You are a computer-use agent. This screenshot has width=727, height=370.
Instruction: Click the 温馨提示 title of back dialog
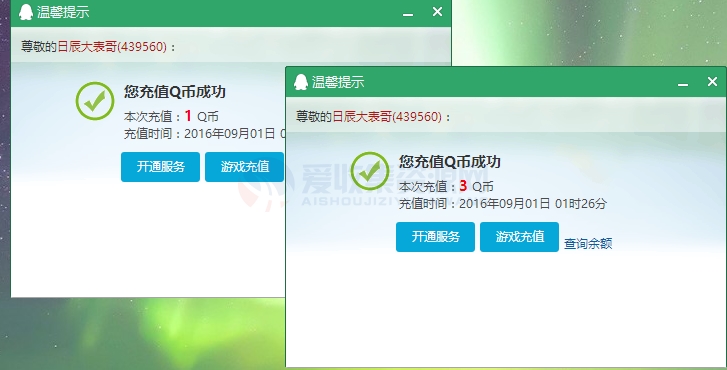click(x=63, y=13)
